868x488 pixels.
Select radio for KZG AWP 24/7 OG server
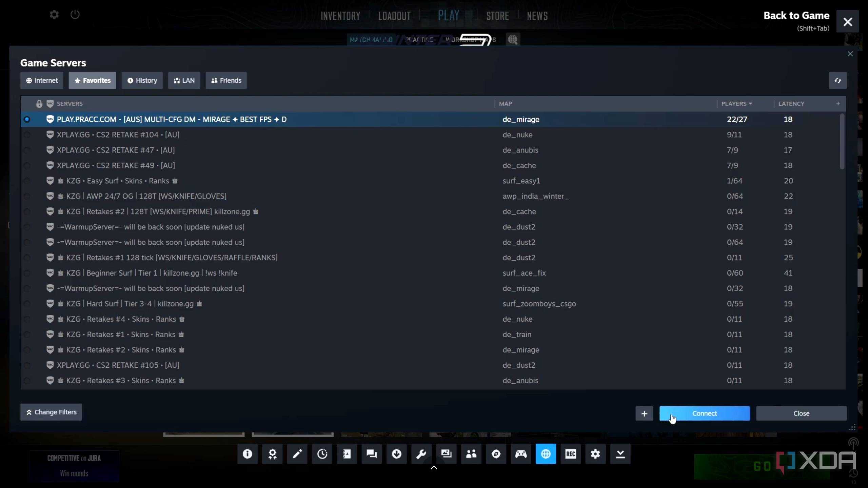click(27, 196)
